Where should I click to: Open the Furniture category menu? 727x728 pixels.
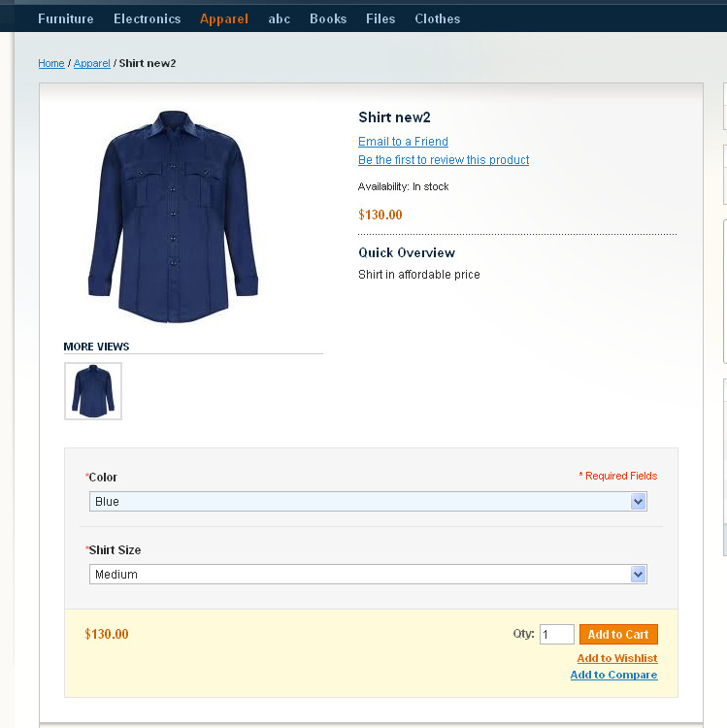(x=65, y=18)
